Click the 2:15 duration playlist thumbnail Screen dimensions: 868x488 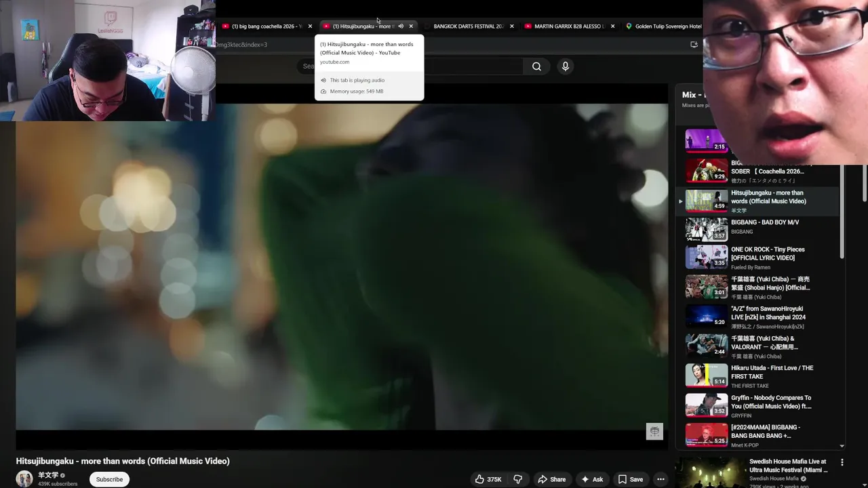(706, 141)
